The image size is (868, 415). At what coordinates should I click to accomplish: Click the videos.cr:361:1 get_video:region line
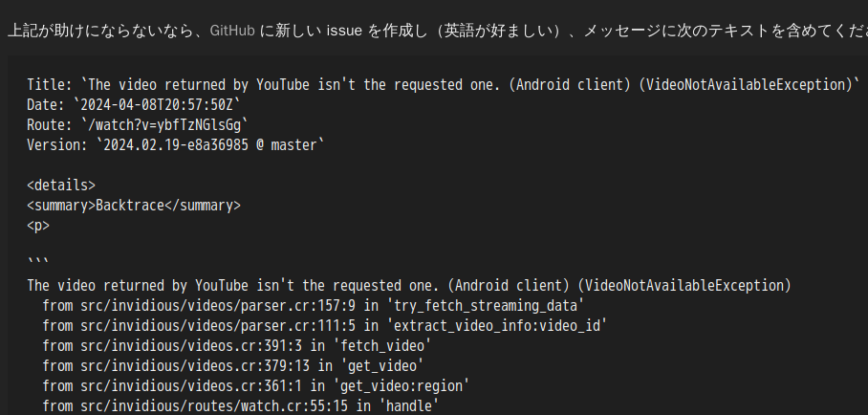[256, 386]
